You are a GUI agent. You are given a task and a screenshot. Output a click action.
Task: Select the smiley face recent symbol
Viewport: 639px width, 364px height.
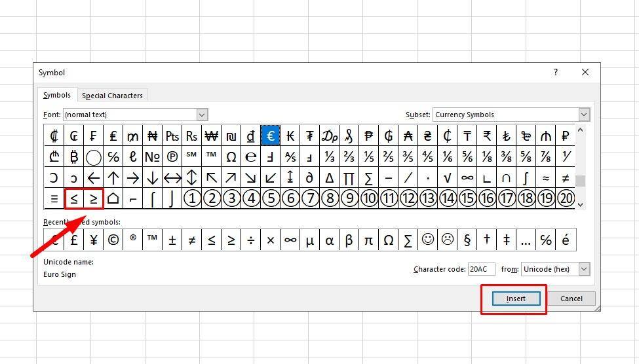pos(427,240)
